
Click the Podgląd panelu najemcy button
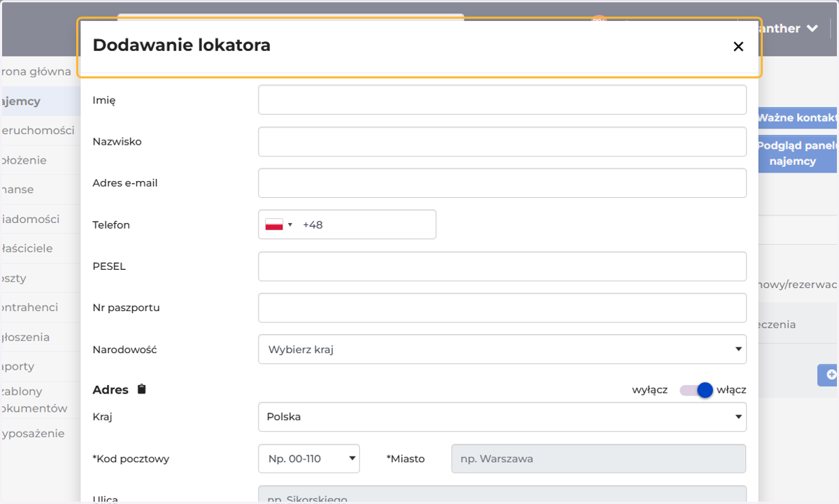(x=798, y=154)
